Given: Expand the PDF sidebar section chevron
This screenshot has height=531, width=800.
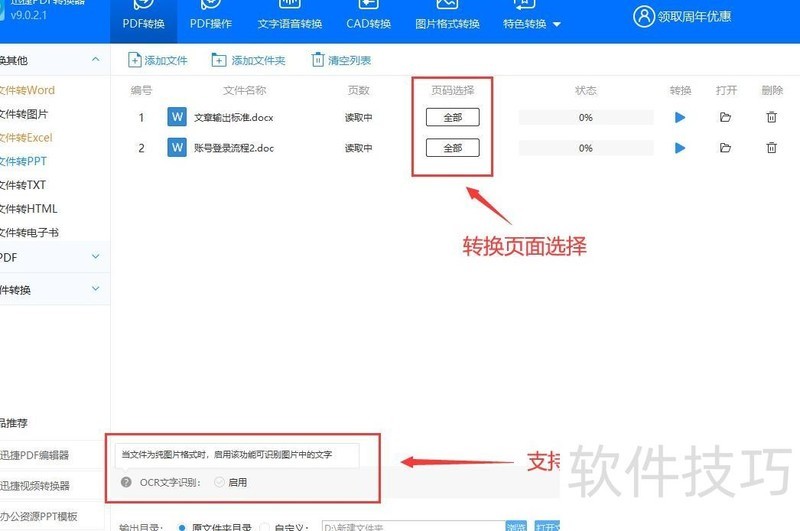Looking at the screenshot, I should 96,257.
